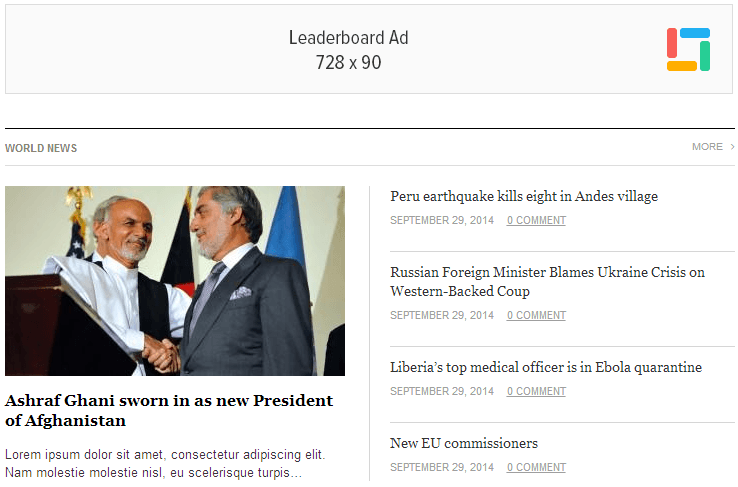Open the Russian Foreign Minister Ukraine article
The width and height of the screenshot is (738, 487).
(x=547, y=282)
